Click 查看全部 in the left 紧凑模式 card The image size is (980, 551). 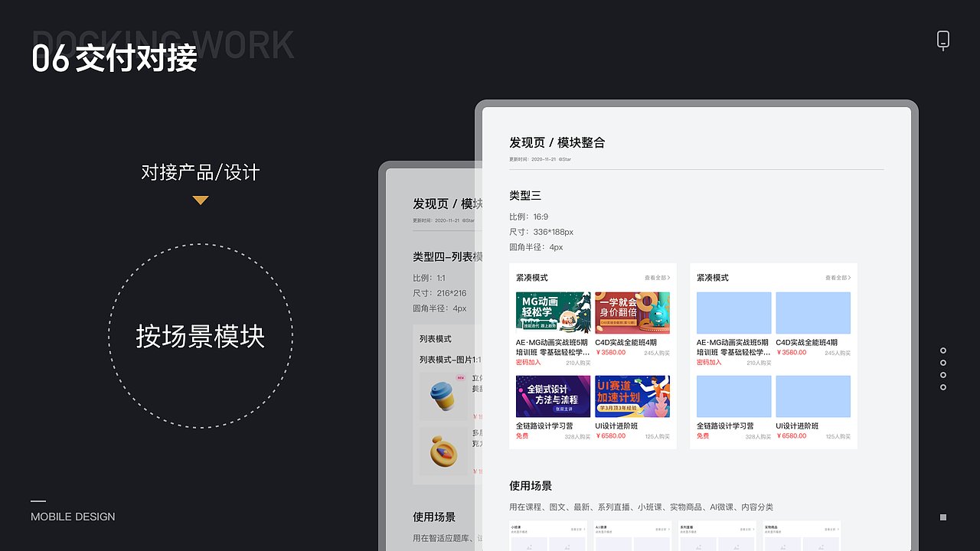pos(657,278)
